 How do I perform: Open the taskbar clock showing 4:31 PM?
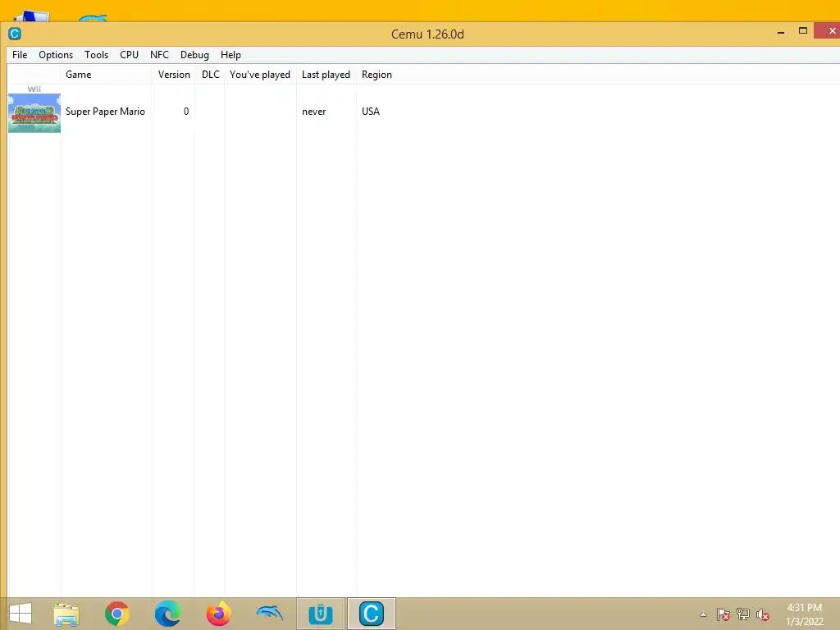tap(805, 614)
